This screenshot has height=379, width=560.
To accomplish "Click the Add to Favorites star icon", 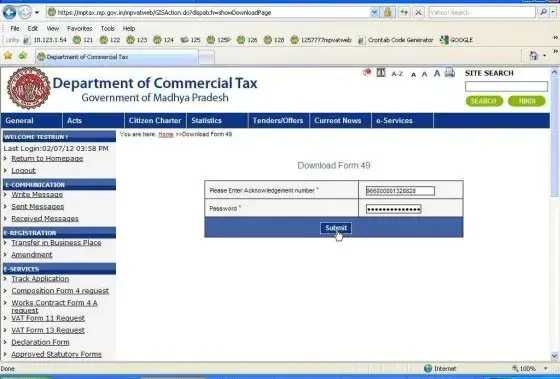I will [23, 56].
